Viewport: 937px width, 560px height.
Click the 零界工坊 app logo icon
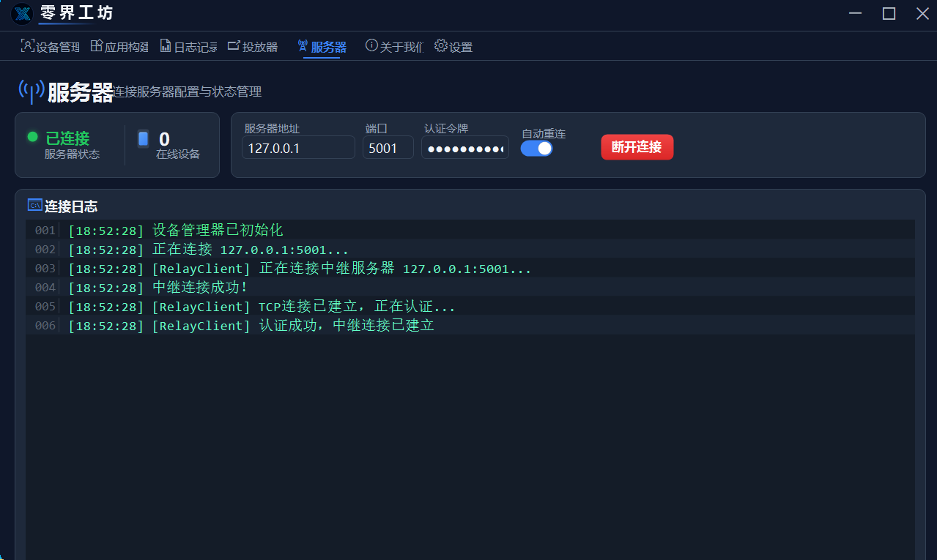click(x=22, y=14)
